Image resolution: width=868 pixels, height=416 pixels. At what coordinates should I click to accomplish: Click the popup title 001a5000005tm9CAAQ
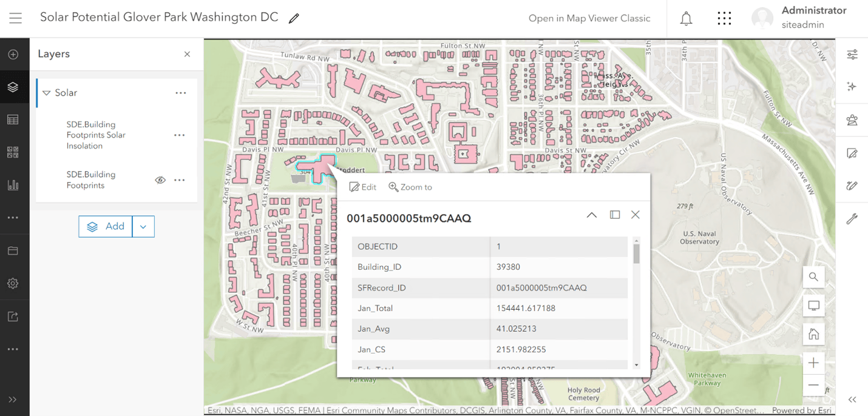pos(409,218)
